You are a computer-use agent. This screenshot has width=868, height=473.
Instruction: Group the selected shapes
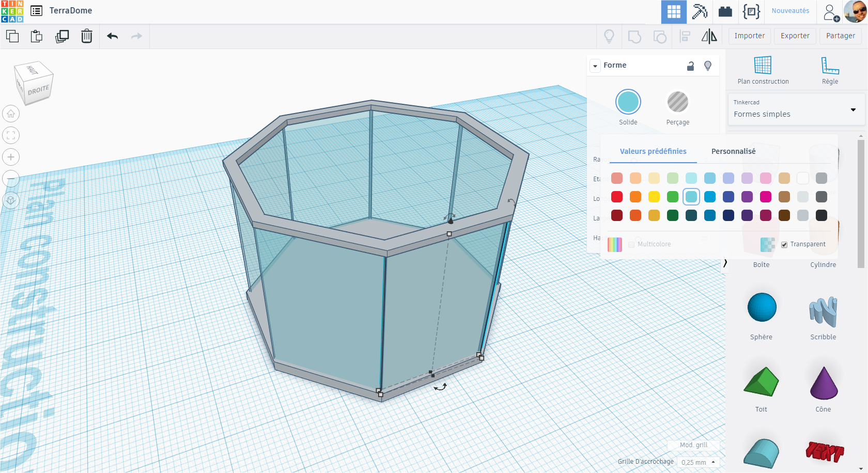tap(634, 37)
